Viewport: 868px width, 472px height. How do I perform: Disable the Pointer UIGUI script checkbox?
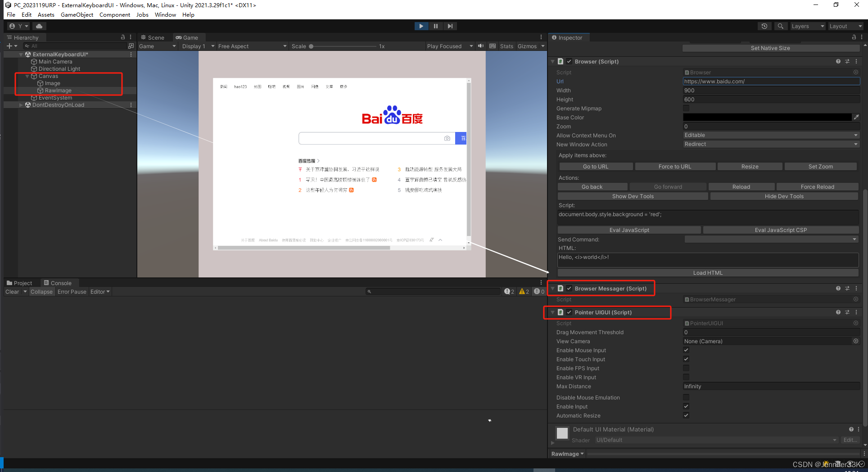pos(569,312)
